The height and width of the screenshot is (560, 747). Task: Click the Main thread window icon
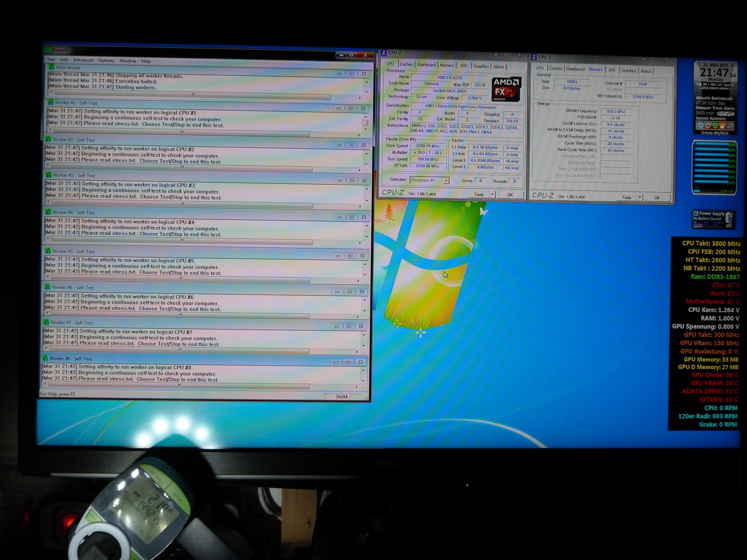point(51,67)
